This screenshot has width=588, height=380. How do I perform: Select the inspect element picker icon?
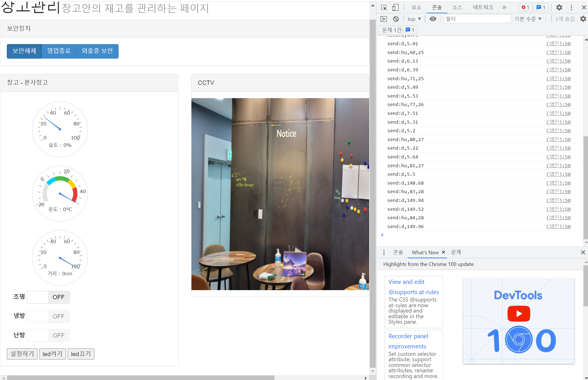[x=384, y=8]
